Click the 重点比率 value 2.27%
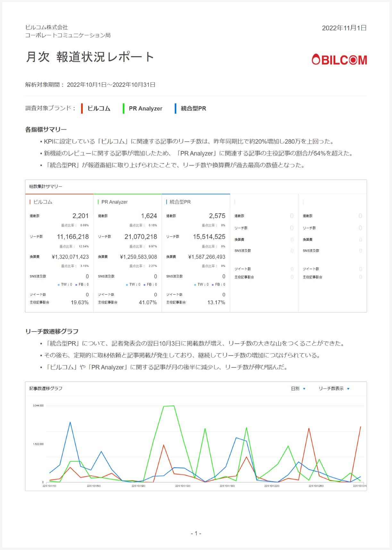The image size is (392, 550). tap(153, 266)
